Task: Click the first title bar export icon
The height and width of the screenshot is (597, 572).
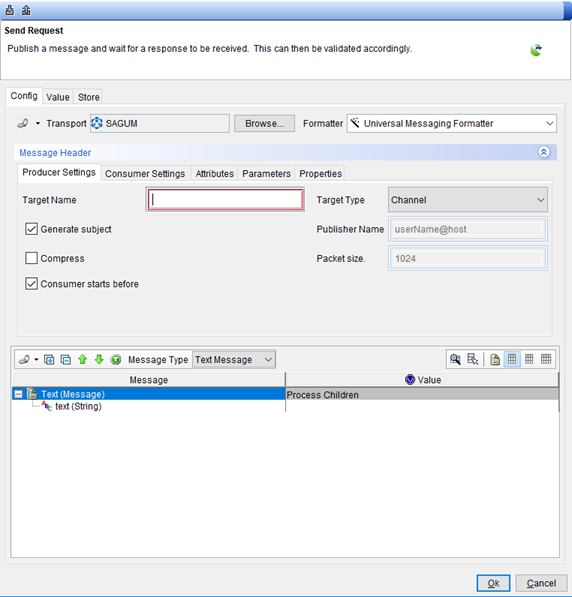Action: click(x=10, y=10)
